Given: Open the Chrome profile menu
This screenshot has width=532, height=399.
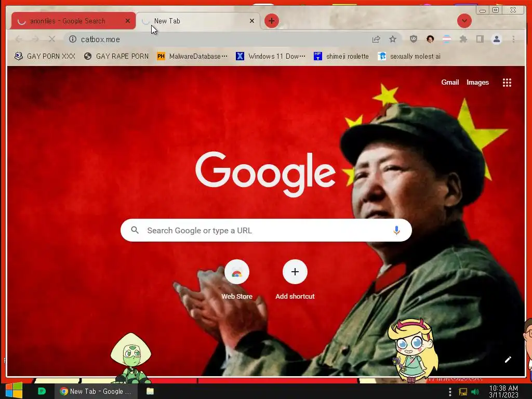Looking at the screenshot, I should (x=496, y=39).
